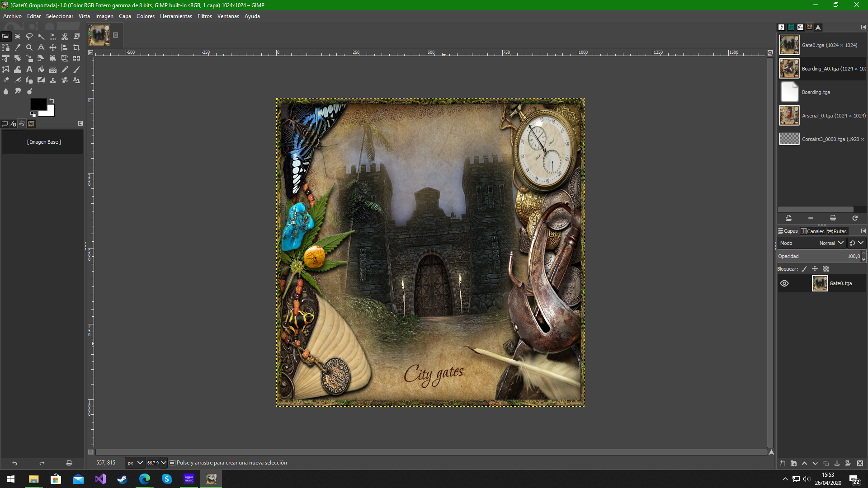Delete the current layer
868x488 pixels.
[860, 464]
